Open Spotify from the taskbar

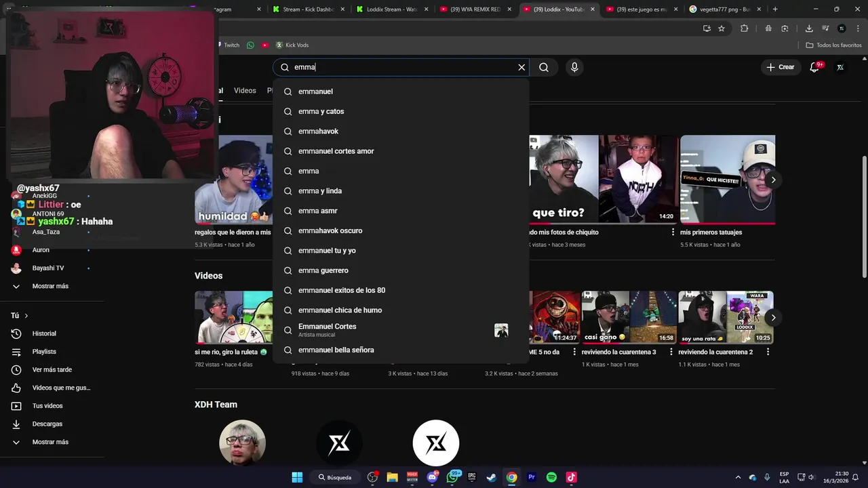click(x=551, y=477)
